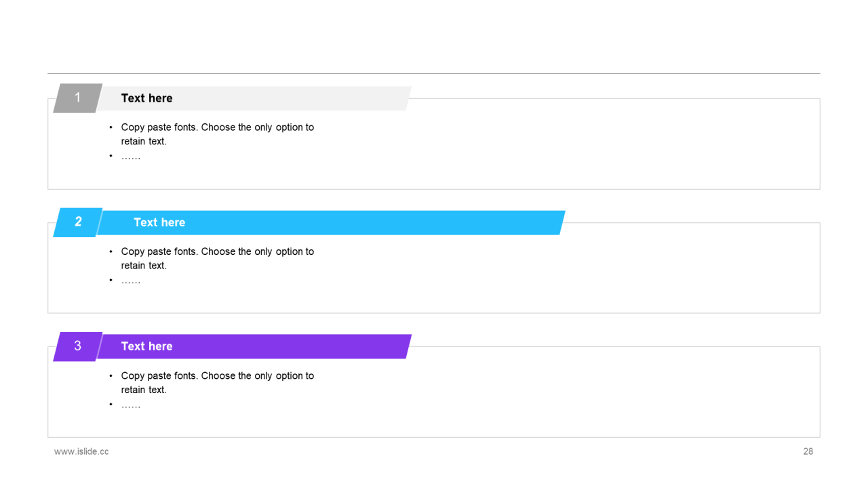Click the 'retain text.' line under heading 2
This screenshot has width=868, height=488.
pyautogui.click(x=144, y=266)
